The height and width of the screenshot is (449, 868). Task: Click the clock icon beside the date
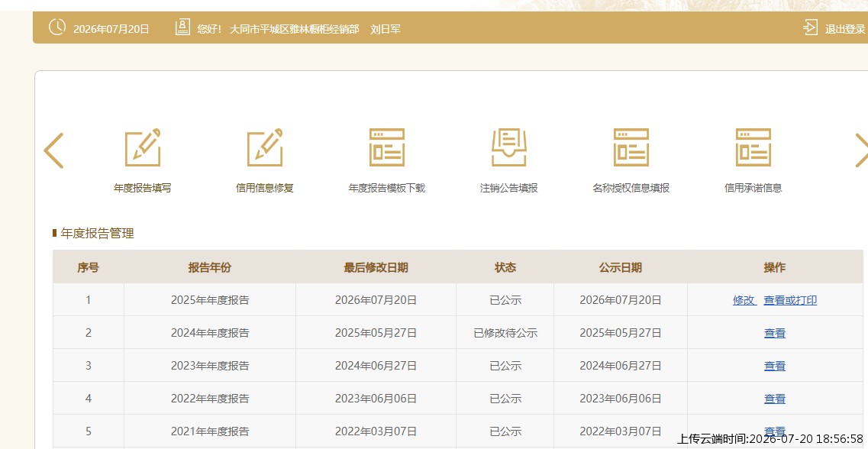tap(57, 27)
